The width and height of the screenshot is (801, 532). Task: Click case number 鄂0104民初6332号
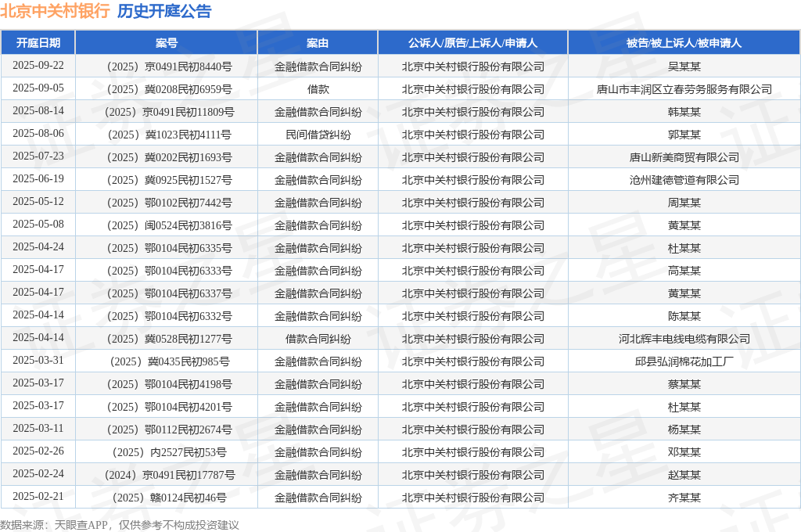coord(169,316)
